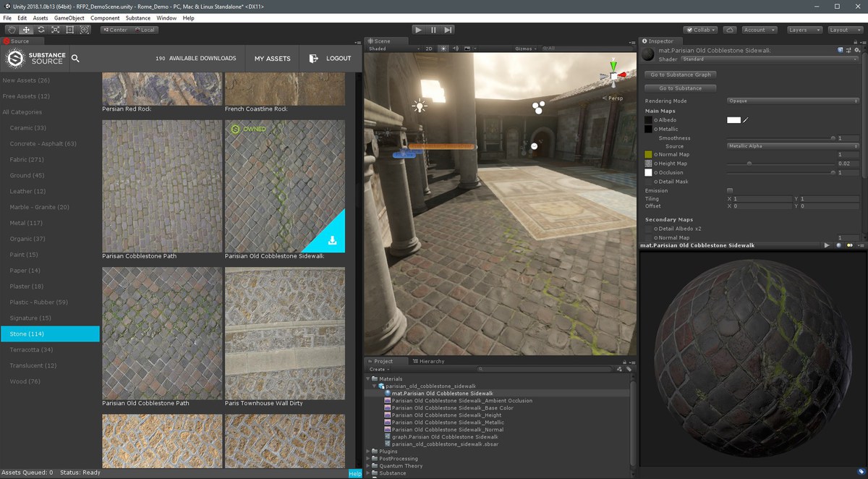Click the Play button
This screenshot has height=479, width=868.
click(x=419, y=30)
